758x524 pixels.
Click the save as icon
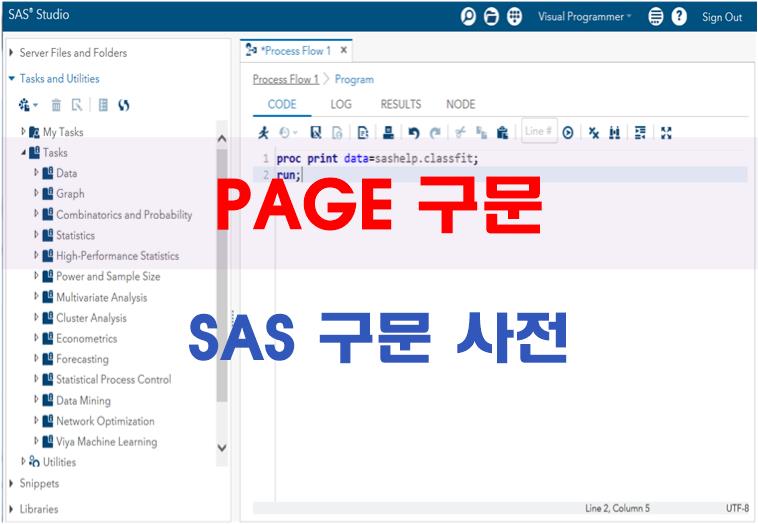(337, 132)
